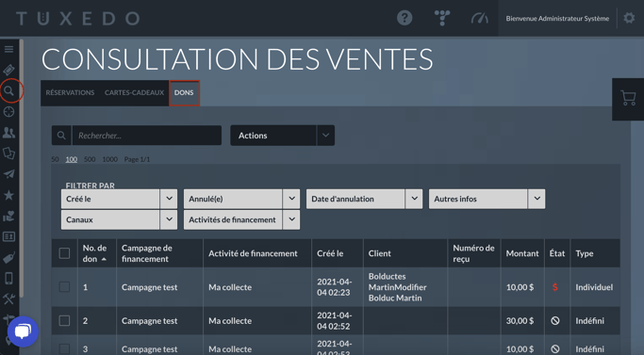Screen dimensions: 644x355
Task: Expand the Date d'annulation filter dropdown
Action: 364,199
